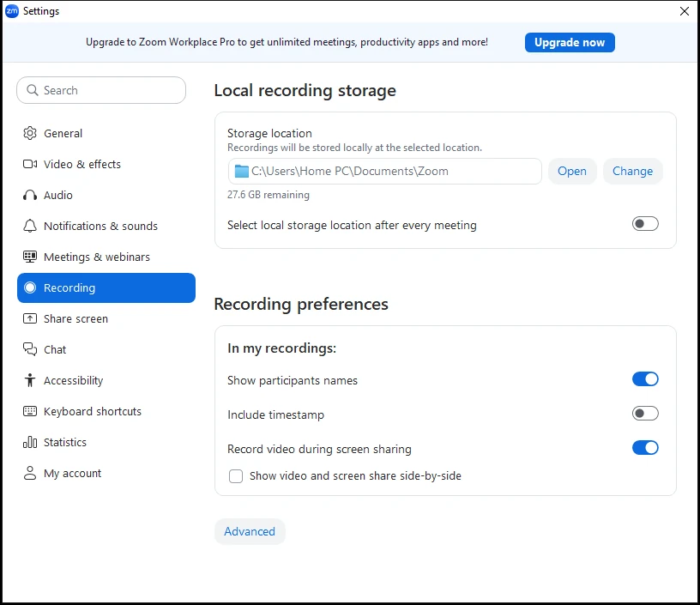Click the Recording circle icon
This screenshot has height=605, width=700.
[x=30, y=288]
